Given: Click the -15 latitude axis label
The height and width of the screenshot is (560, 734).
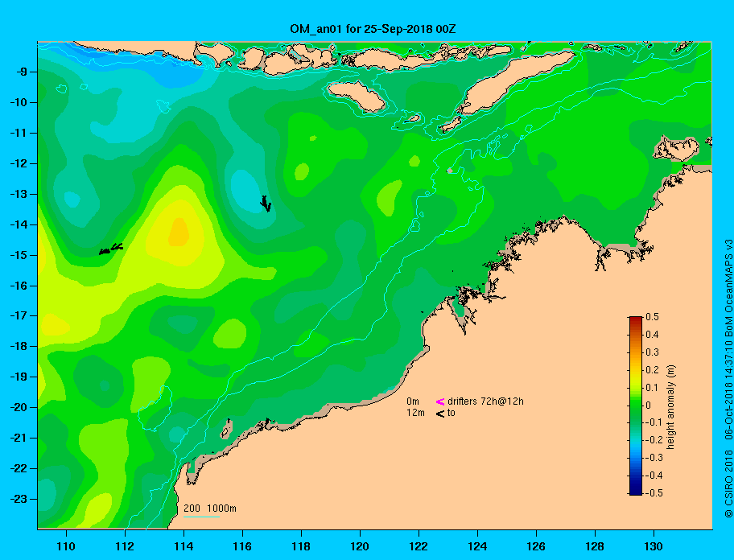Looking at the screenshot, I should pos(19,255).
